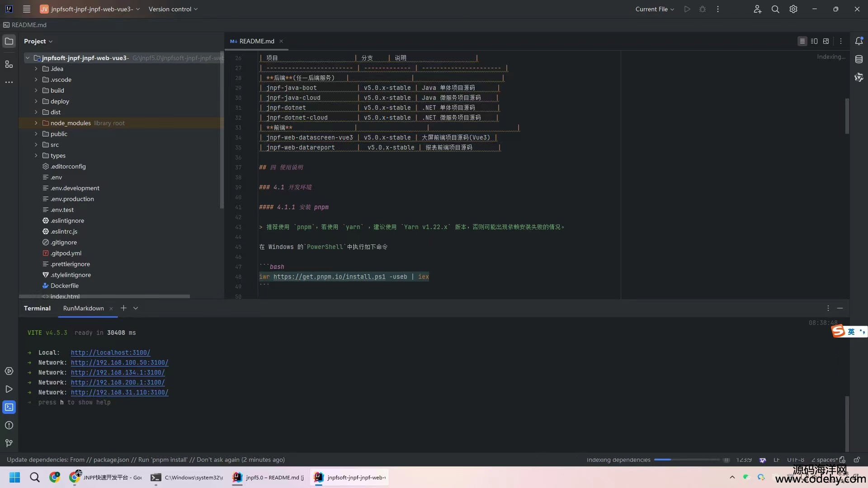Expand the build folder
The width and height of the screenshot is (868, 488).
coord(36,90)
